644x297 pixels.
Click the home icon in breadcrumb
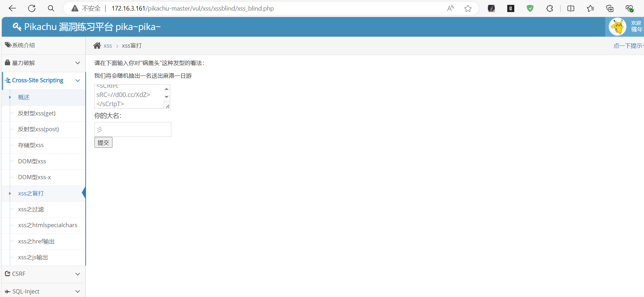pos(97,46)
